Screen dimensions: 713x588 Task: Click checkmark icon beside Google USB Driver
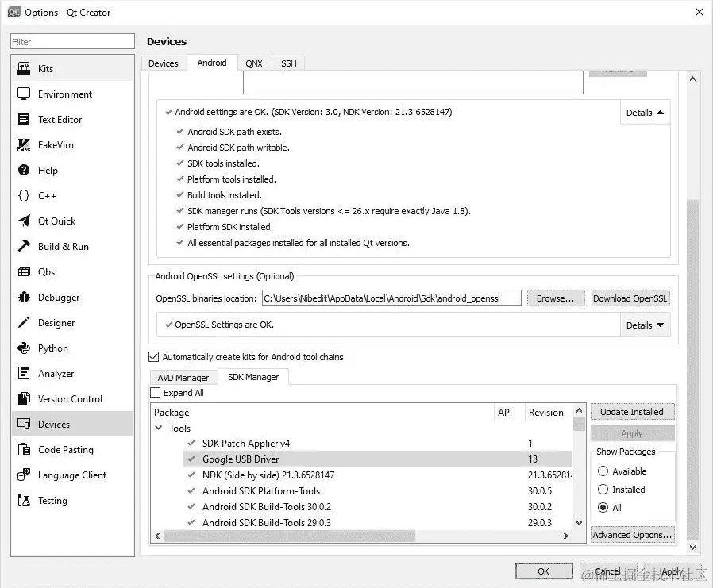coord(191,459)
